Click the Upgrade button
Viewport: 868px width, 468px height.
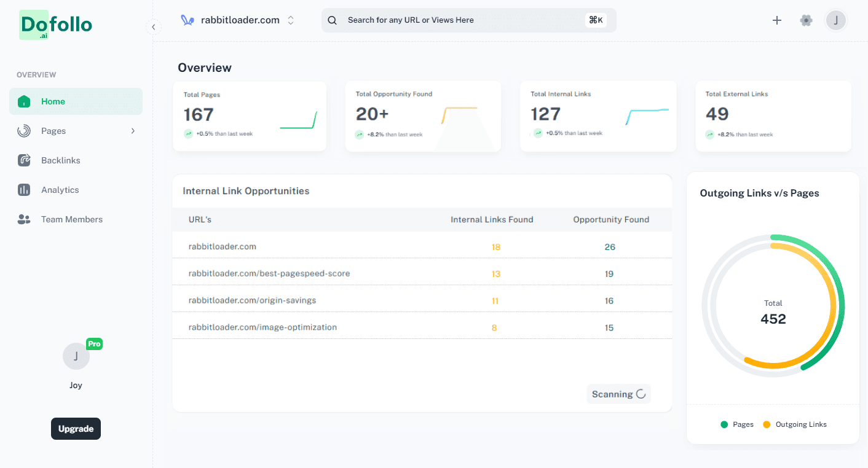click(x=76, y=429)
